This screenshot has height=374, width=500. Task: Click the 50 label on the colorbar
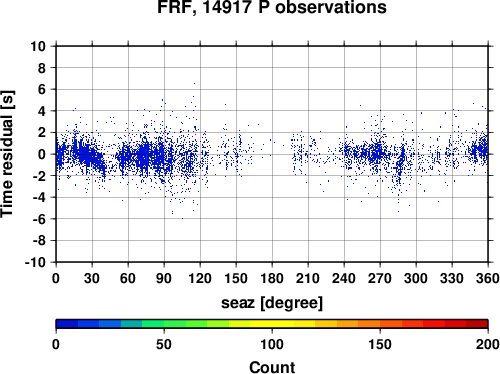[164, 344]
